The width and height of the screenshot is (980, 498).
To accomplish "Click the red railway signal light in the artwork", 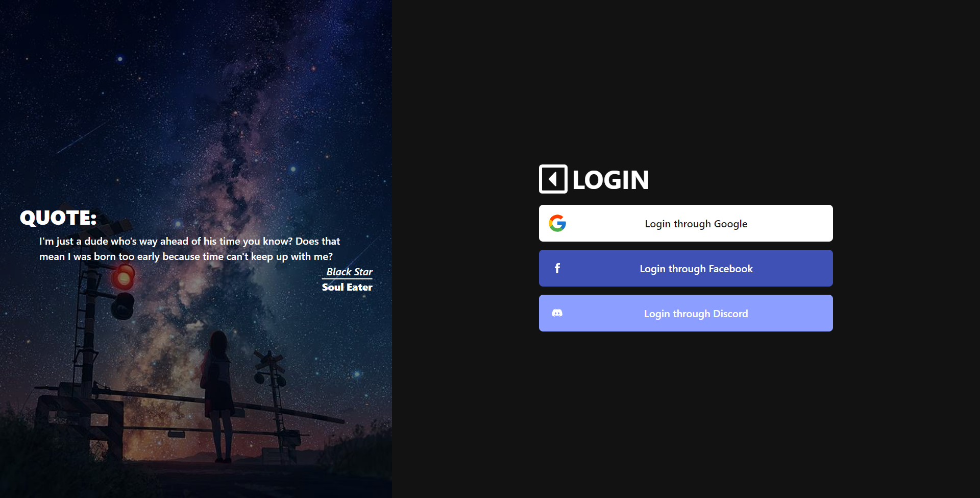I will pos(124,278).
